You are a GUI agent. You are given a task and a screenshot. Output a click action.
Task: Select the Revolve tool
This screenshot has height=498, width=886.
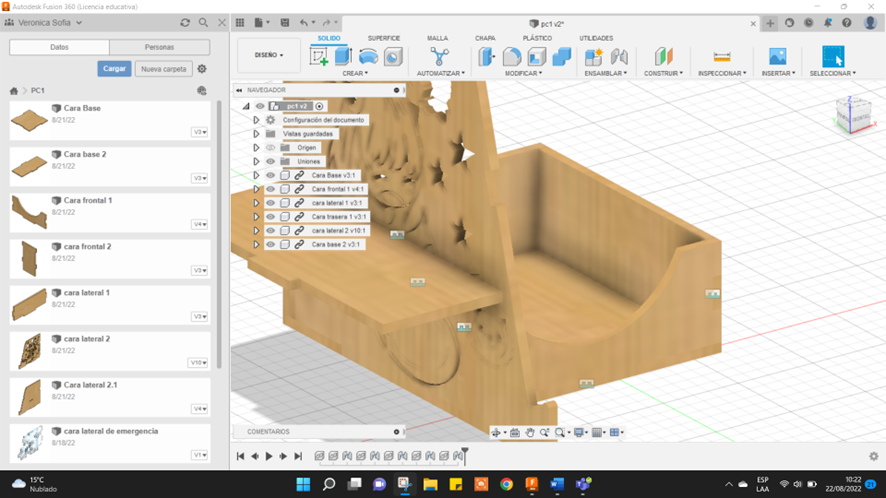(368, 57)
